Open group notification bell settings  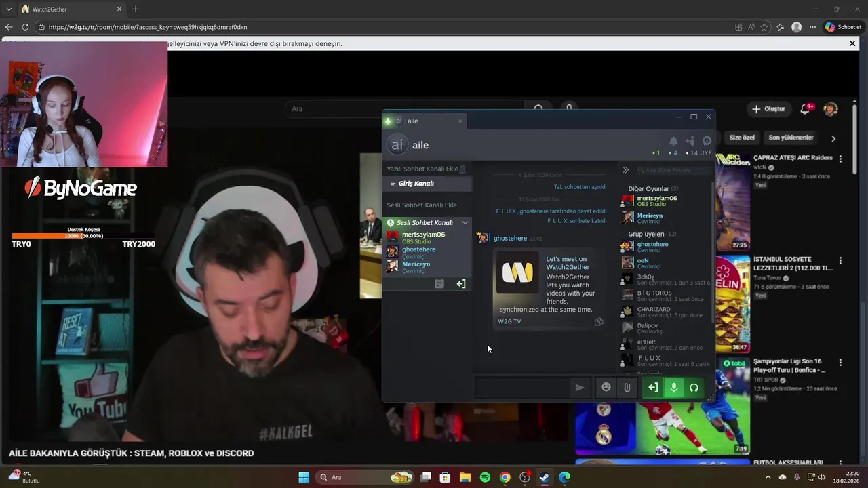pyautogui.click(x=673, y=141)
